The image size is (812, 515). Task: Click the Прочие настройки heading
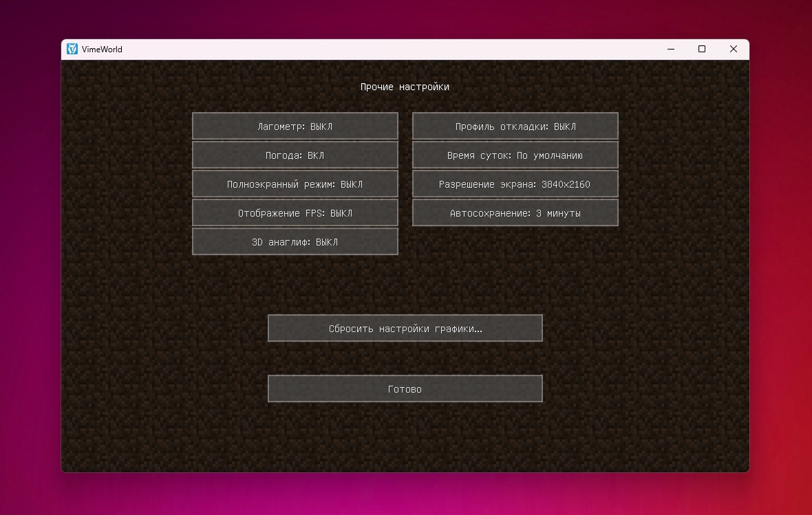(405, 87)
